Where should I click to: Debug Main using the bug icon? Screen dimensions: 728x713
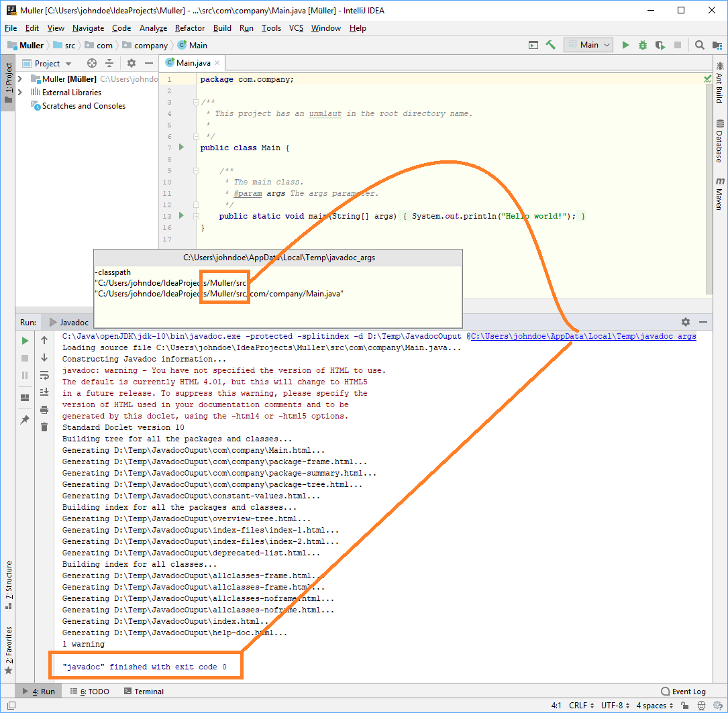point(642,45)
